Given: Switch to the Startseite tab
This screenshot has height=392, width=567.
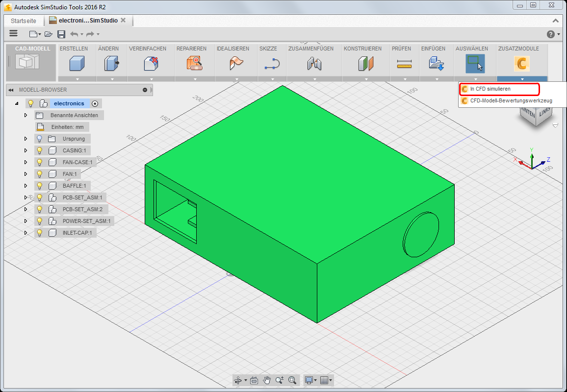Looking at the screenshot, I should coord(24,21).
